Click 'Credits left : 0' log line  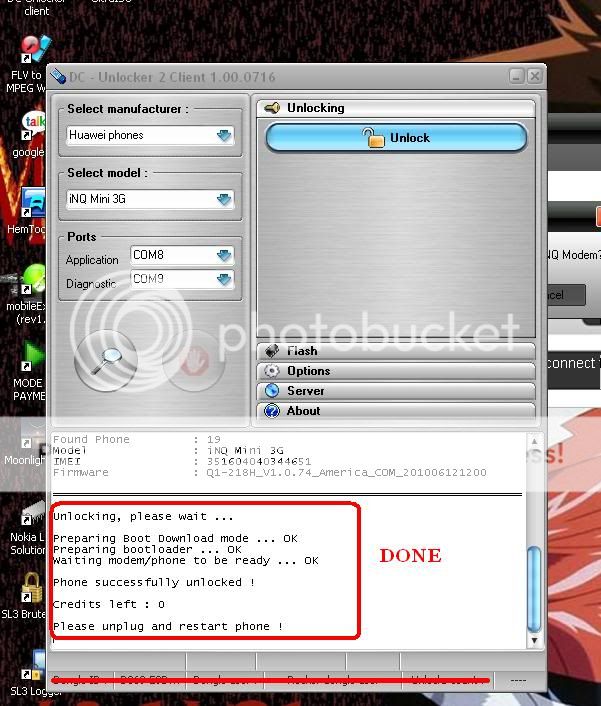[109, 605]
